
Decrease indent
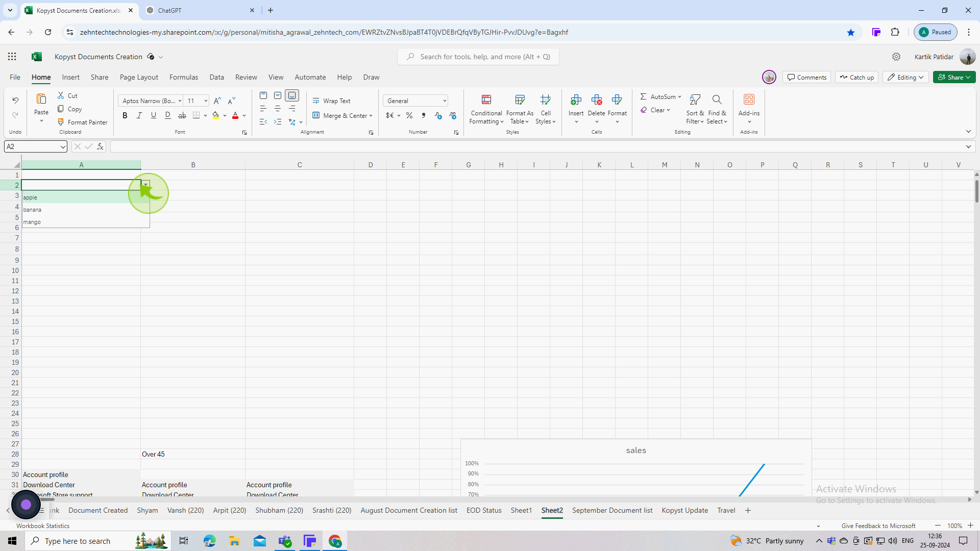click(263, 122)
